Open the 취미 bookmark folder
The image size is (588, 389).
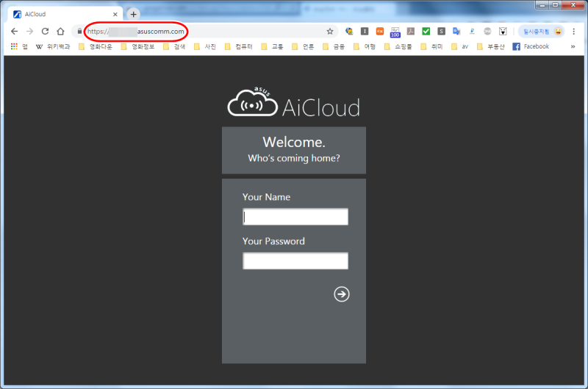click(x=432, y=46)
